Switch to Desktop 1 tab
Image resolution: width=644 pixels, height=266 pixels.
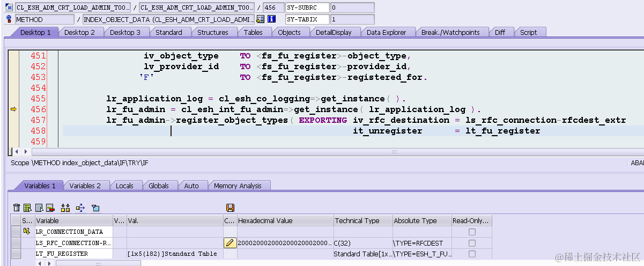[x=35, y=32]
